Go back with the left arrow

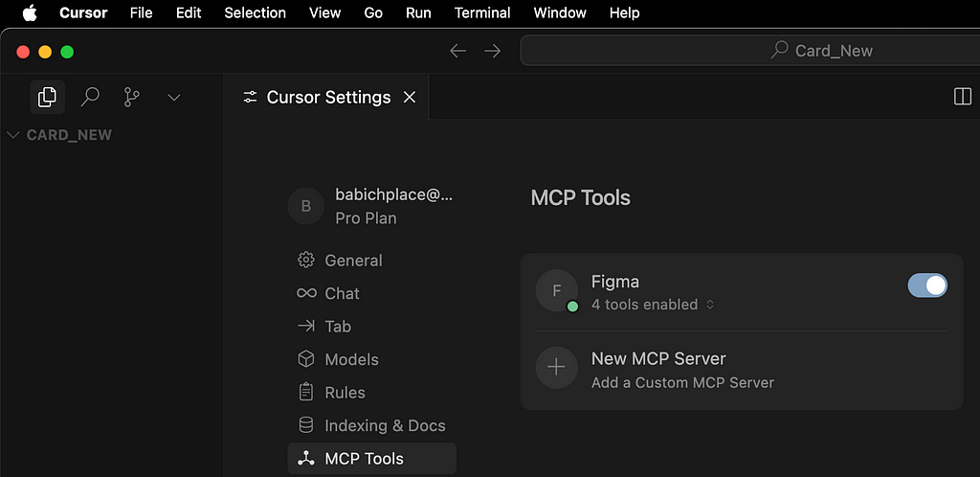point(458,51)
